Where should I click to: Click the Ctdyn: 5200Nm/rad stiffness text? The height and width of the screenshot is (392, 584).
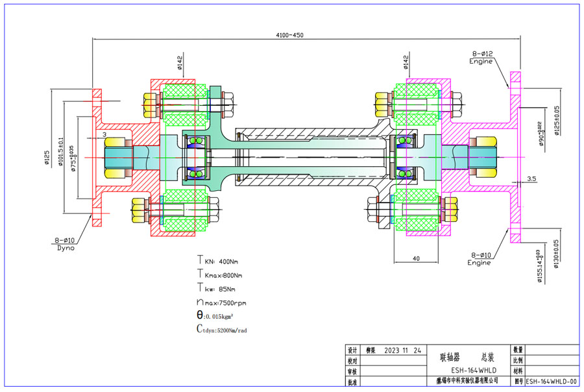[x=222, y=330]
